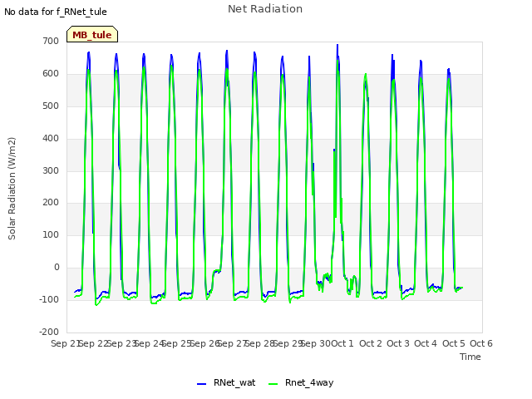This screenshot has height=399, width=532.
Task: Click the 400 y-axis tick label
Action: click(51, 138)
